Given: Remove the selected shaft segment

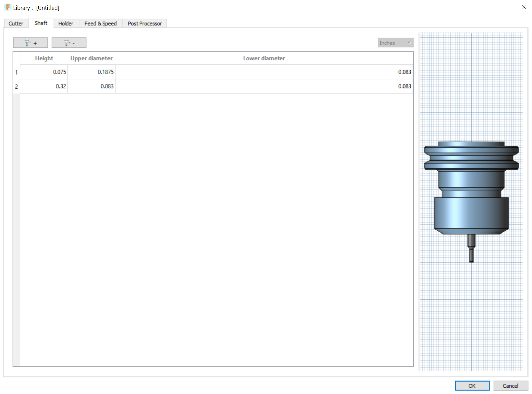Looking at the screenshot, I should pyautogui.click(x=69, y=42).
